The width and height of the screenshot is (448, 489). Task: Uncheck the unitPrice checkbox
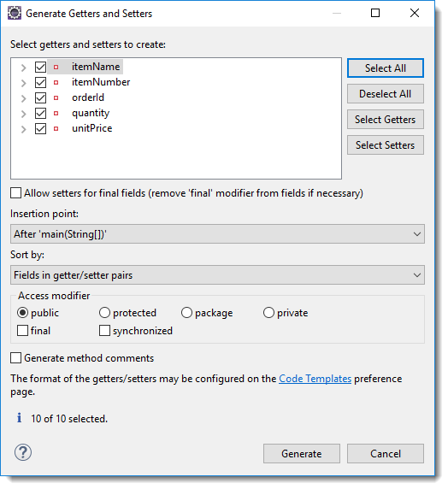point(40,128)
